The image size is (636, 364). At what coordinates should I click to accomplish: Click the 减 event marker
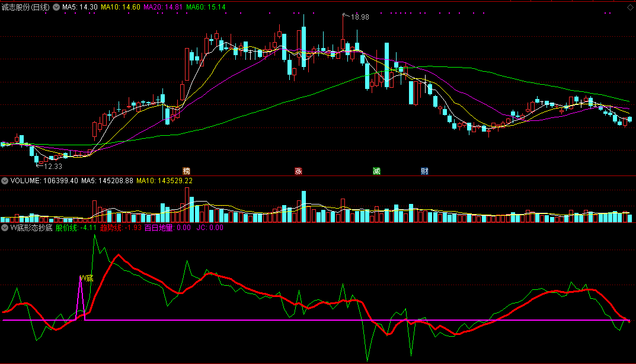click(x=376, y=171)
